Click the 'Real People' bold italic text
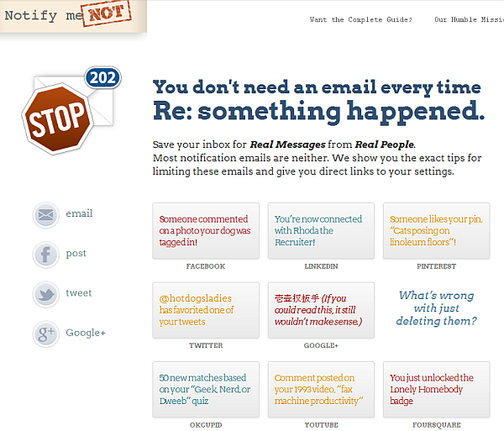 385,145
